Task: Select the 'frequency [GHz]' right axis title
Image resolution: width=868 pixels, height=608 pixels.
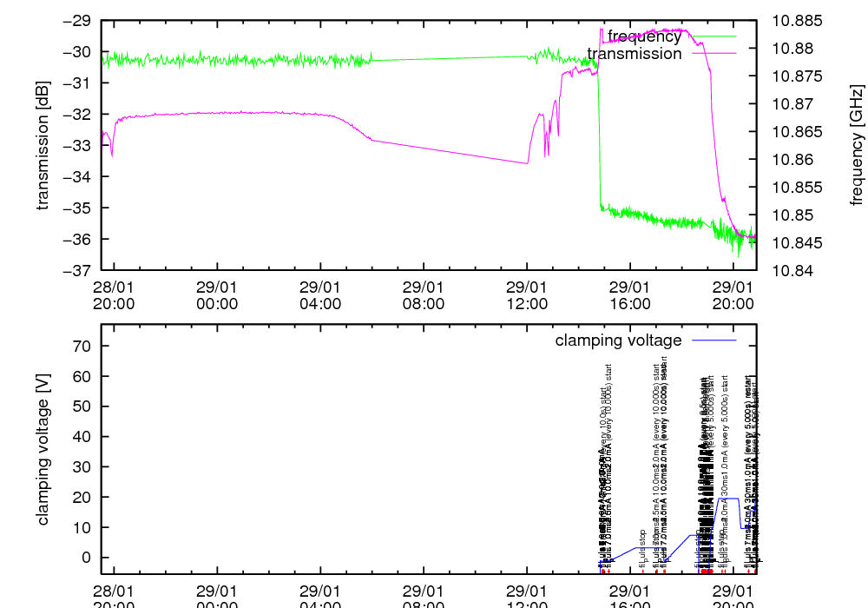Action: [858, 145]
